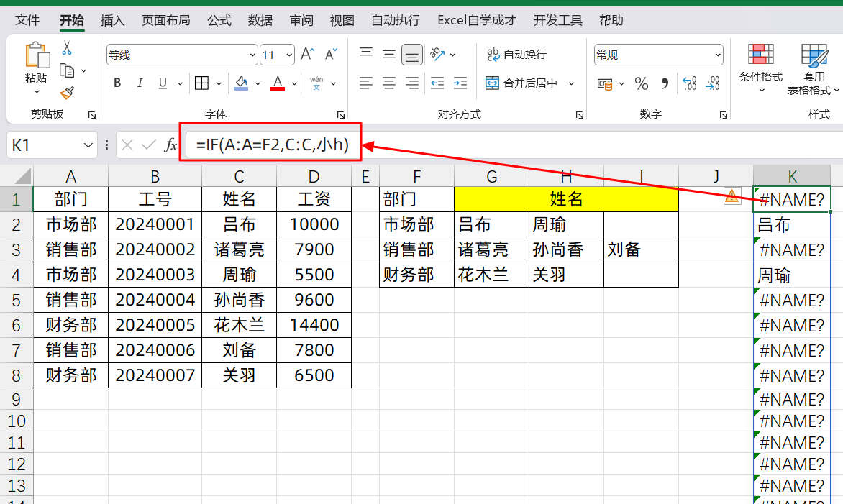Apply comma style number format
The image size is (843, 504).
tap(665, 83)
